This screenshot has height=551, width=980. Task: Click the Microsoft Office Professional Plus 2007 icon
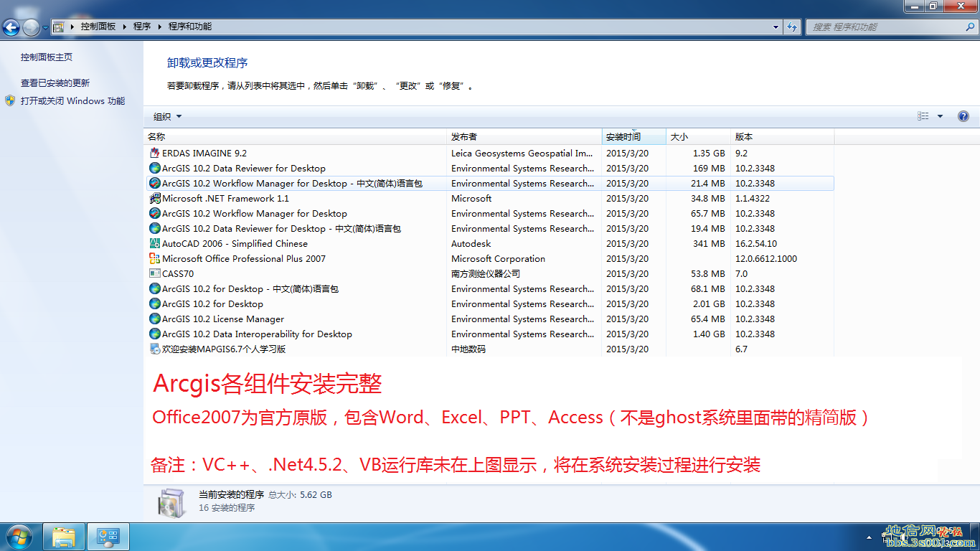click(154, 258)
